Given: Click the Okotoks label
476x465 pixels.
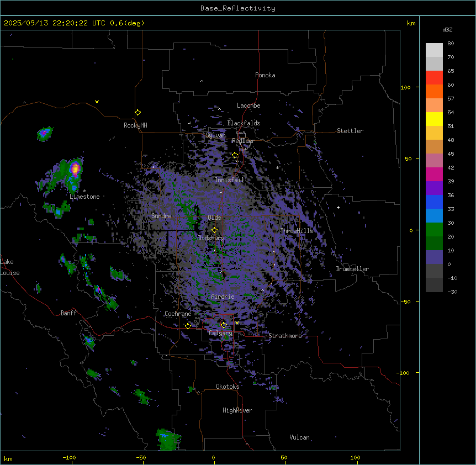Looking at the screenshot, I should click(228, 387).
